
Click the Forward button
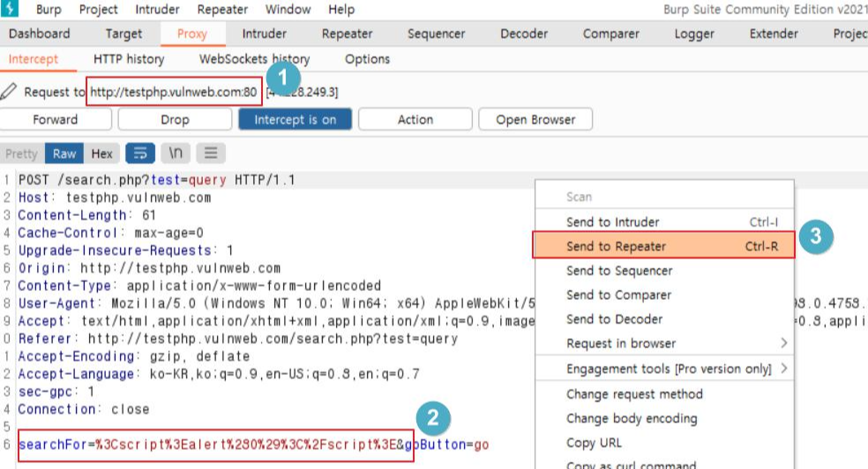point(56,120)
